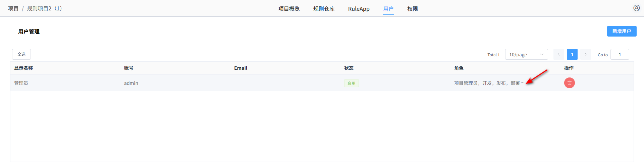Click the ellipsis after the admin's roles

pos(522,83)
